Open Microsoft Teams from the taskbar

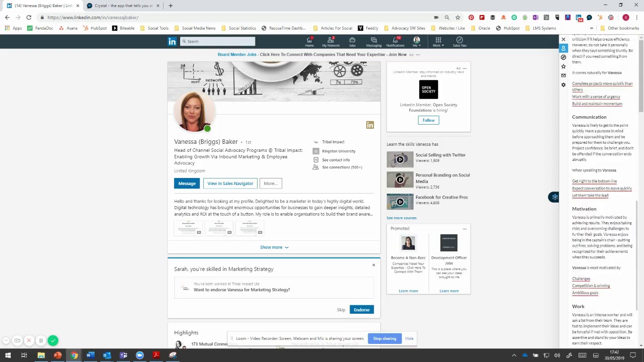pyautogui.click(x=123, y=355)
